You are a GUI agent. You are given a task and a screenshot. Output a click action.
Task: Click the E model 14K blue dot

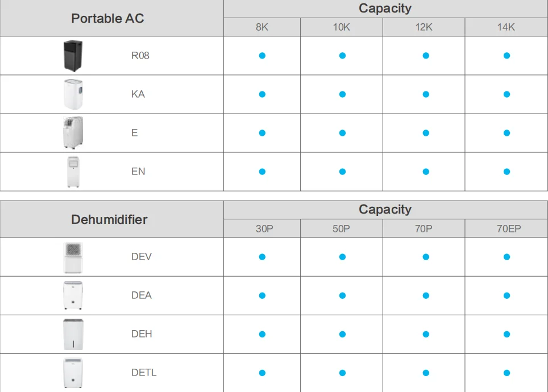(x=507, y=133)
